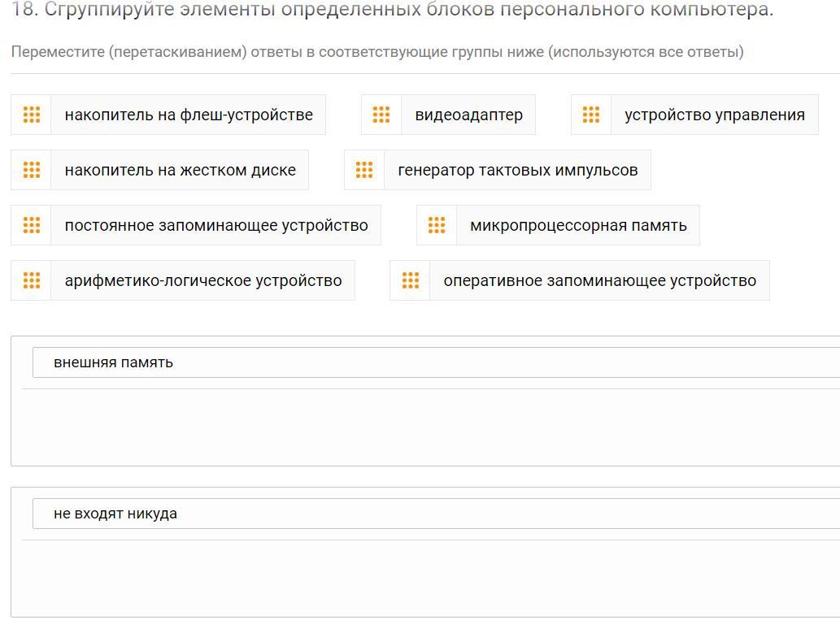Click the 'внешняя память' group header
This screenshot has height=620, width=840.
[113, 362]
